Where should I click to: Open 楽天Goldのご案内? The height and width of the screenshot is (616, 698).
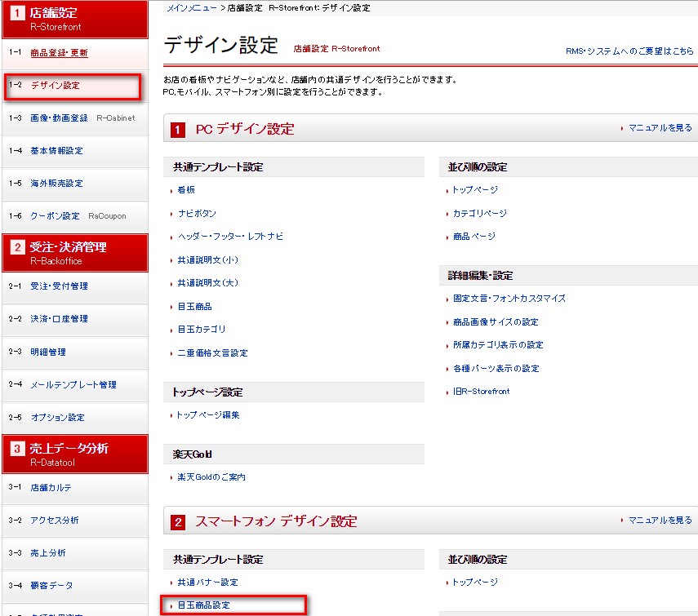[211, 477]
